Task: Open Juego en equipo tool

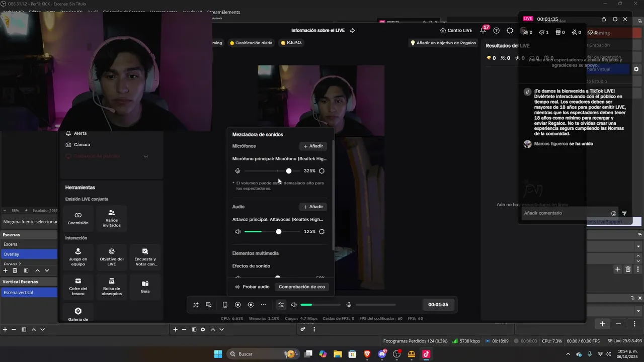Action: click(78, 257)
